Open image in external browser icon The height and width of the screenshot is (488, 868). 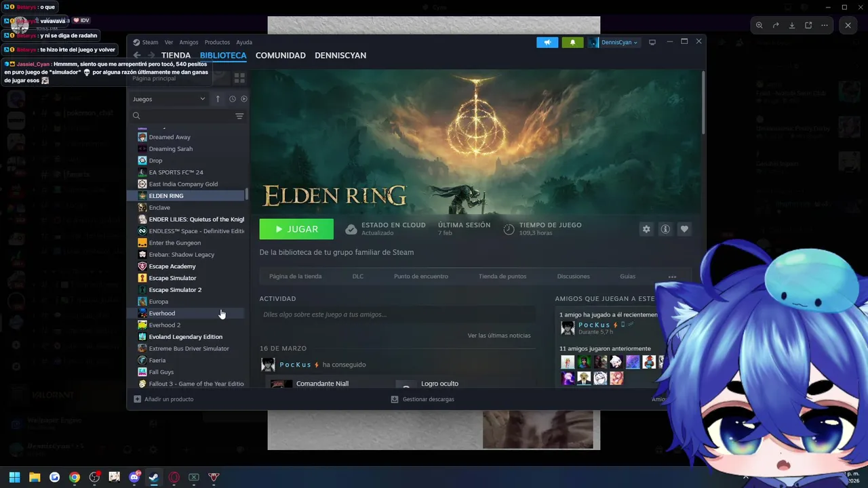pyautogui.click(x=808, y=25)
